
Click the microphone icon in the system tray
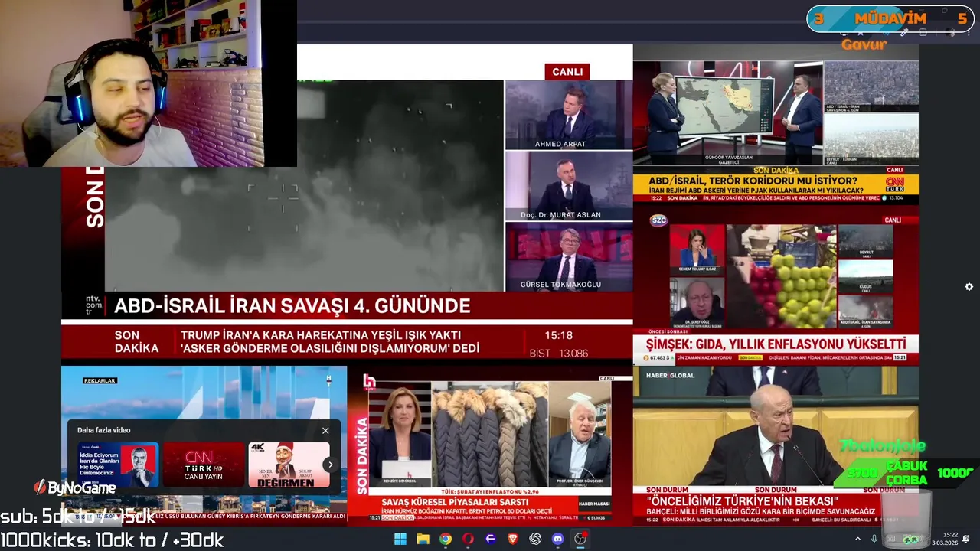point(874,539)
